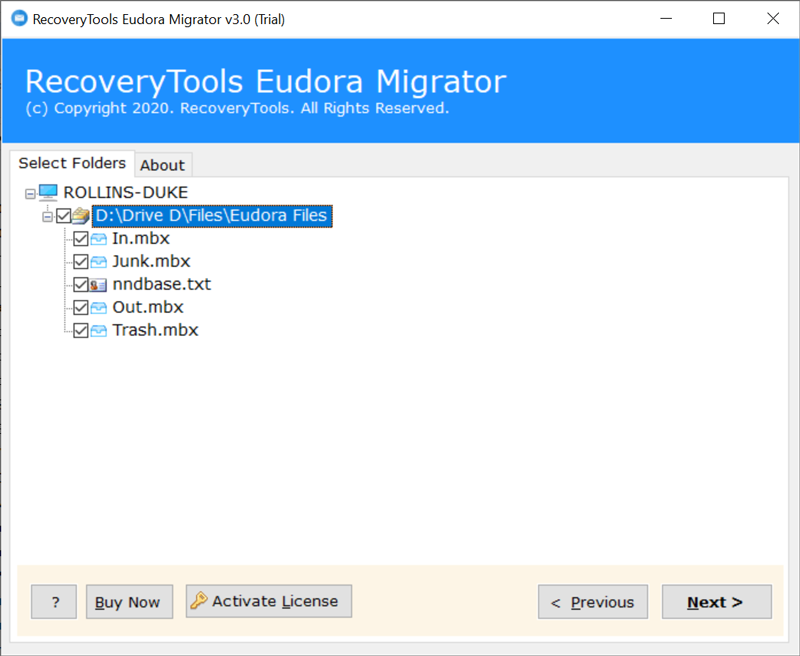Uncheck the D:\Drive D\Files\Eudora Files checkbox
This screenshot has height=656, width=800.
click(x=64, y=216)
